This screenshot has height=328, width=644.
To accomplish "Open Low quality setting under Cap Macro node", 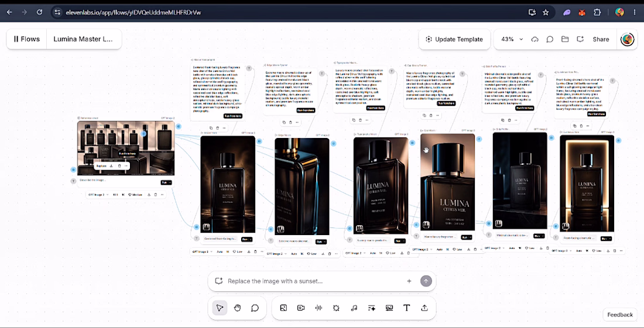I will pyautogui.click(x=458, y=249).
